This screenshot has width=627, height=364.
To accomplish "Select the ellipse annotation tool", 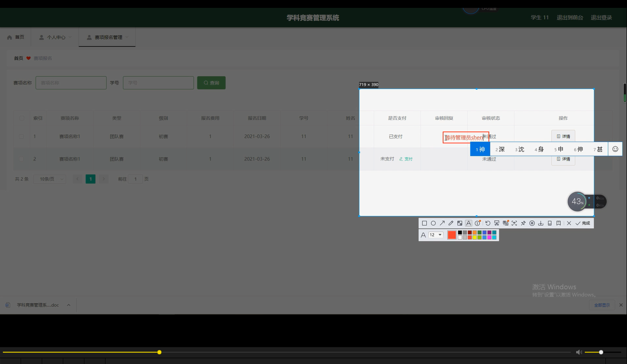I will tap(433, 223).
